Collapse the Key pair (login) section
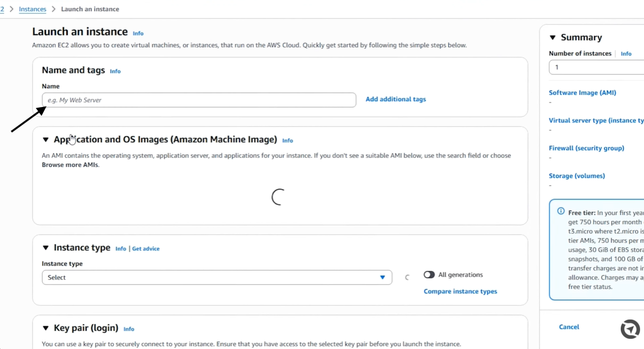644x349 pixels. (46, 328)
